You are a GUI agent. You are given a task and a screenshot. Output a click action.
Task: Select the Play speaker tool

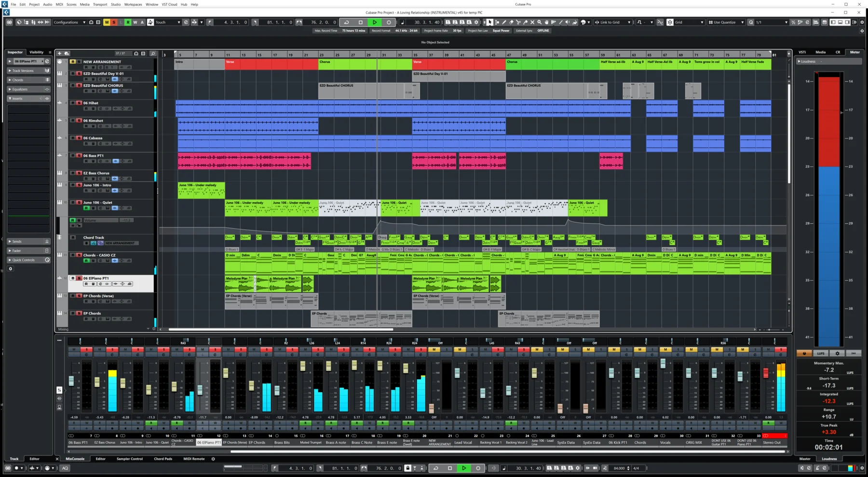568,22
